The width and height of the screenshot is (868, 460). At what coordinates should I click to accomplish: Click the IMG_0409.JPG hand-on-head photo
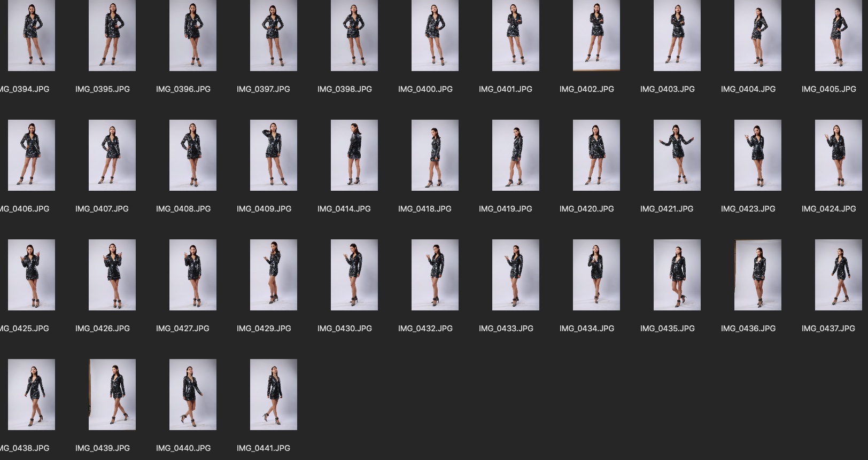(274, 155)
